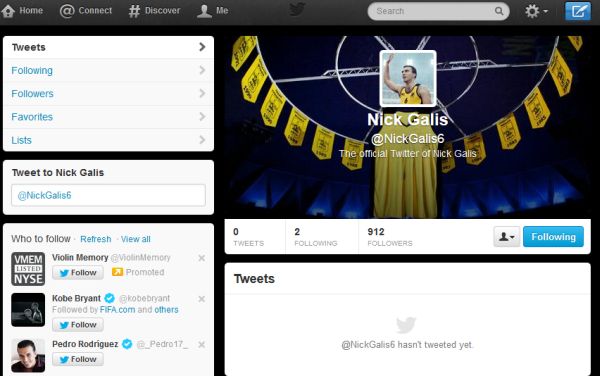Open the Following list in the sidebar

(x=108, y=71)
